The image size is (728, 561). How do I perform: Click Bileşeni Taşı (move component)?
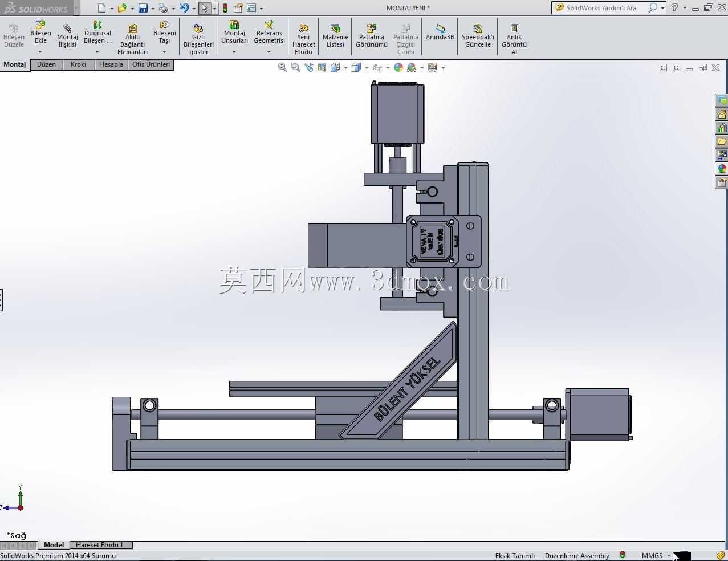164,33
